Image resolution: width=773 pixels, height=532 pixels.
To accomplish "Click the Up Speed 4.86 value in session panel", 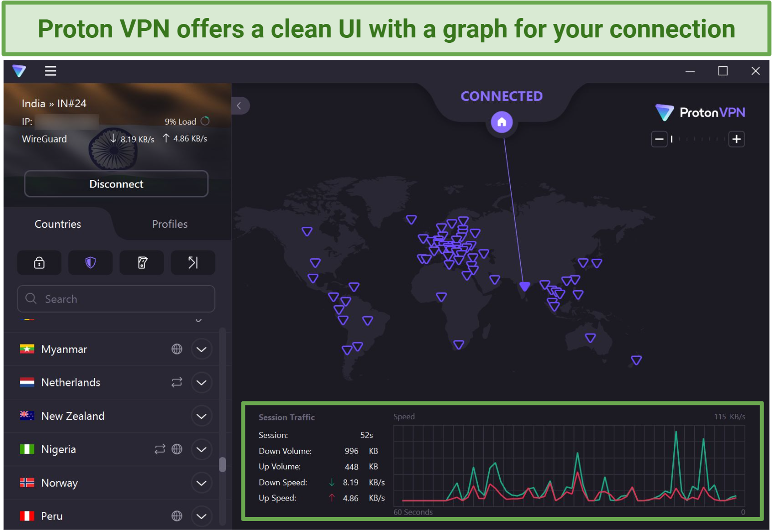I will [x=351, y=498].
